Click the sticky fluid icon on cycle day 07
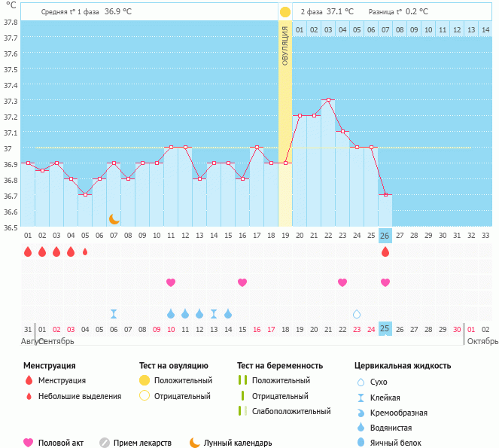Viewport: 499px width, 448px height. coord(114,314)
